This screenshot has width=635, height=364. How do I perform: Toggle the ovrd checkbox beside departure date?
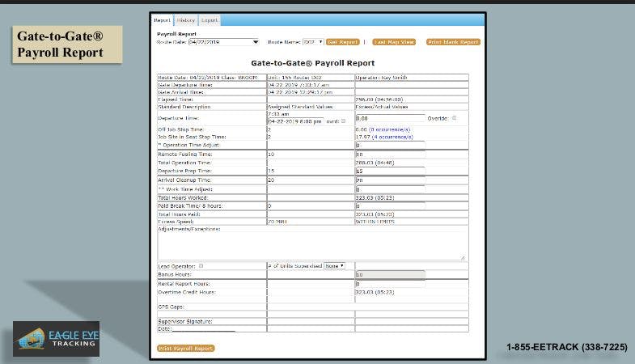pyautogui.click(x=344, y=121)
